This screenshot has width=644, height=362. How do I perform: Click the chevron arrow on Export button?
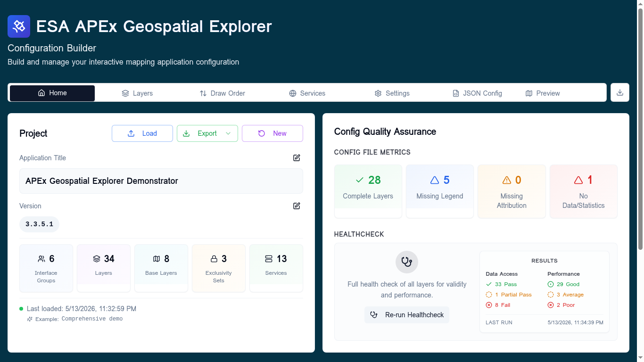pos(228,133)
